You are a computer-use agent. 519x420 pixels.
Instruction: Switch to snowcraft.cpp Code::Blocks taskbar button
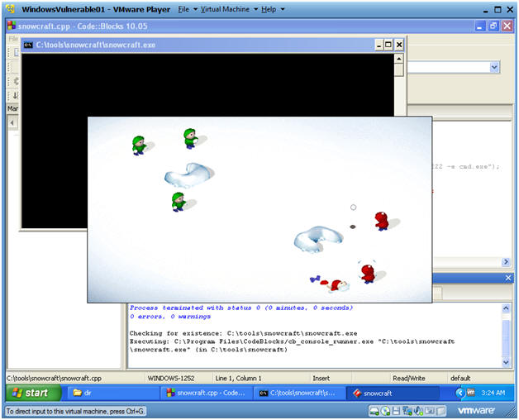207,393
